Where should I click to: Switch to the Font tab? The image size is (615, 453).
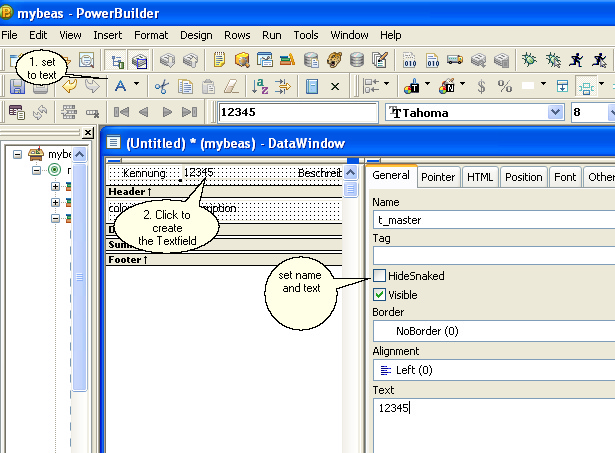click(565, 177)
